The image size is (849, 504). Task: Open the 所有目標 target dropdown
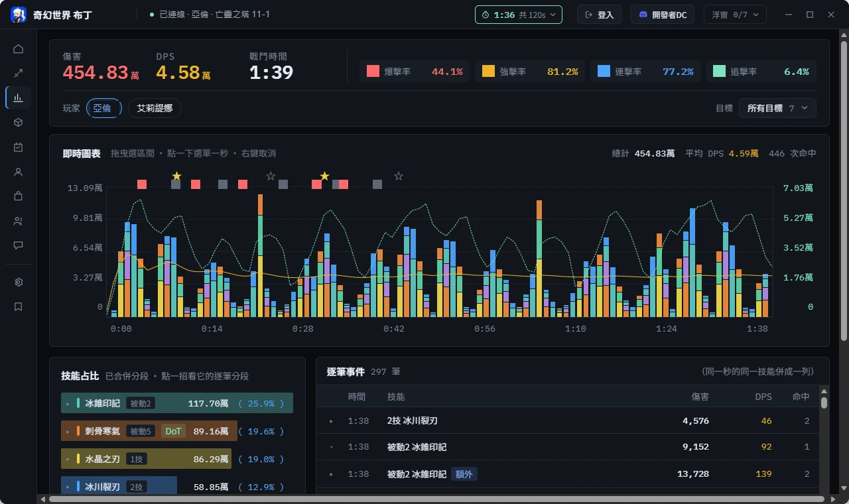coord(777,108)
